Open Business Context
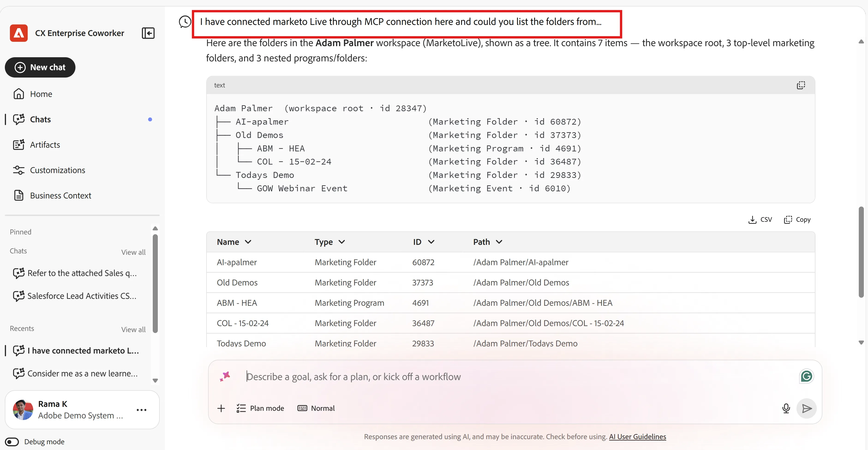This screenshot has height=450, width=868. click(52, 195)
